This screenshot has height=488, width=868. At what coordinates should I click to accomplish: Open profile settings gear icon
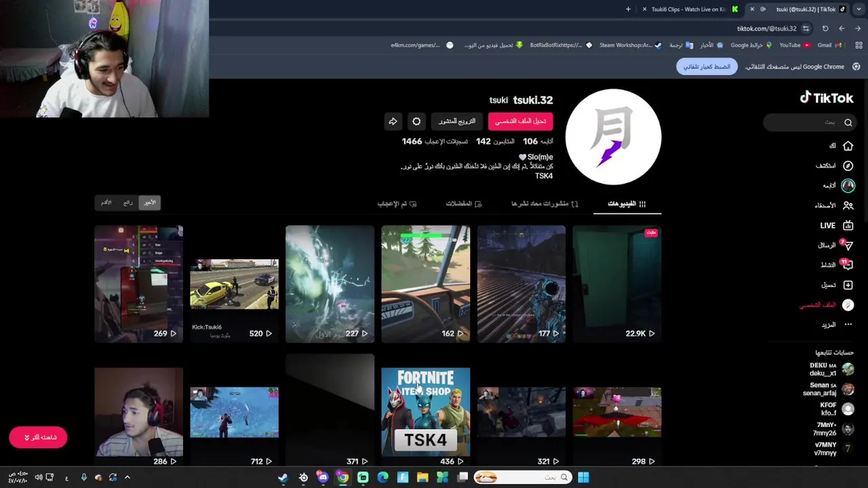click(416, 121)
